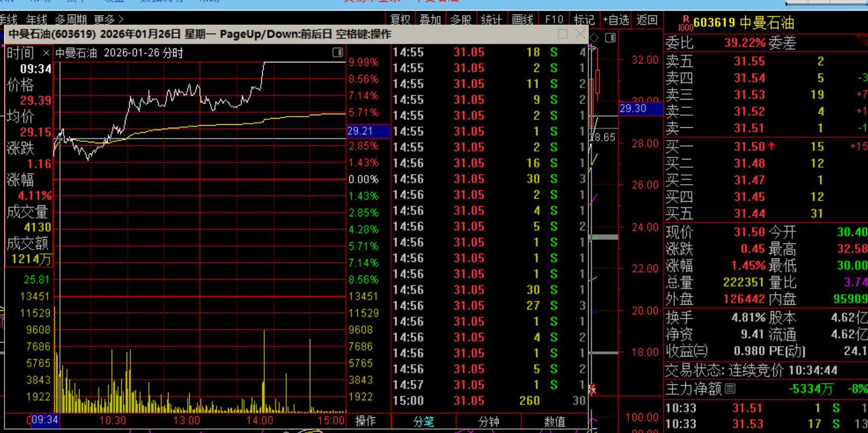Select the 多周期 view
Viewport: 868px width, 433px height.
click(70, 20)
